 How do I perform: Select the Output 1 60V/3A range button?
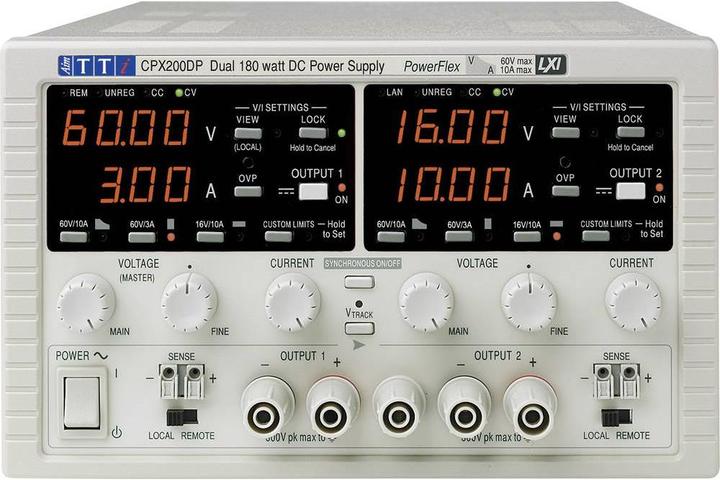(x=142, y=237)
